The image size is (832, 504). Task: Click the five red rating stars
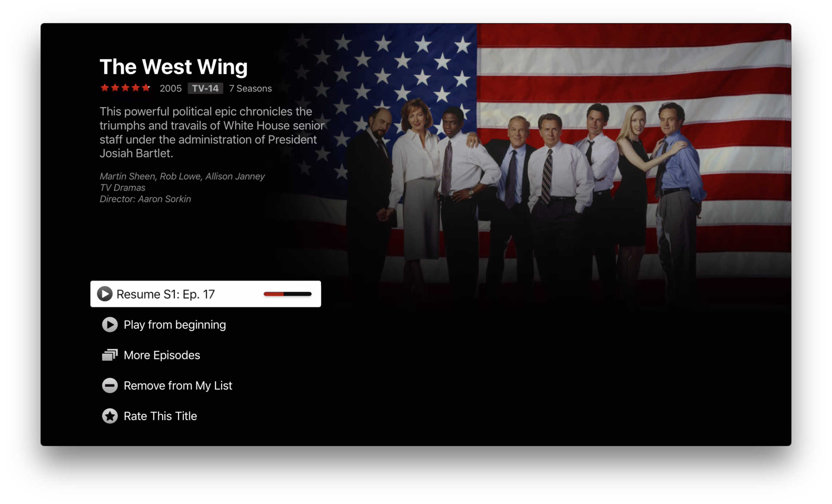pos(125,88)
